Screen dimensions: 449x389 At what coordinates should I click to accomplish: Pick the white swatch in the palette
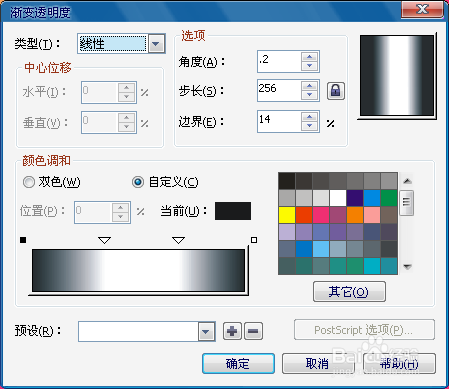[x=338, y=198]
